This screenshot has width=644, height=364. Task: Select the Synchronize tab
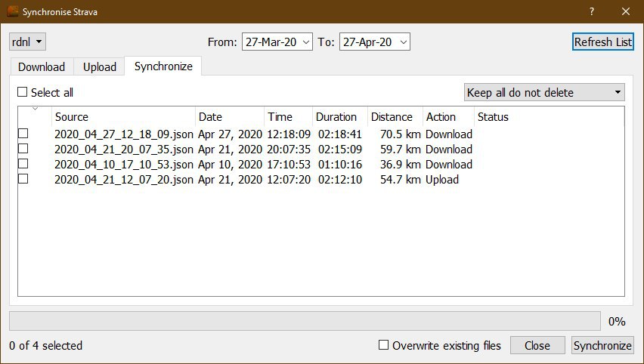163,66
